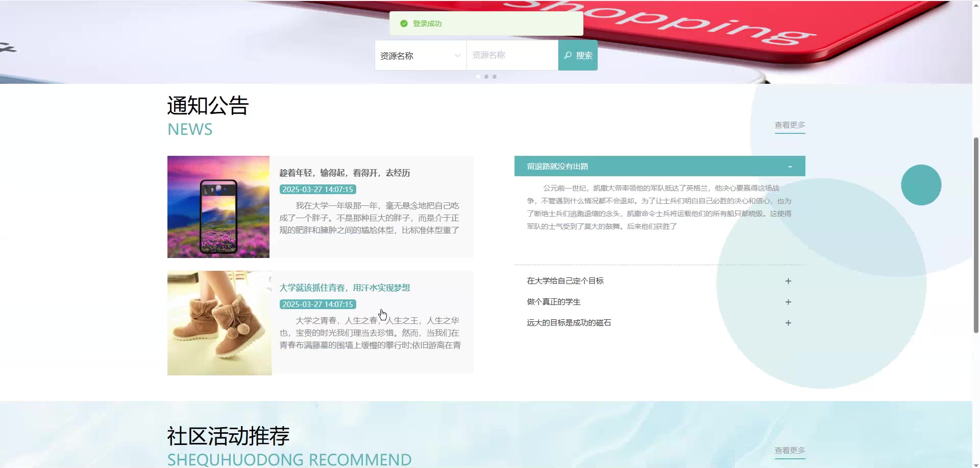
Task: Open article 趁着年轻，输得起，看得开，去经历
Action: pyautogui.click(x=345, y=173)
